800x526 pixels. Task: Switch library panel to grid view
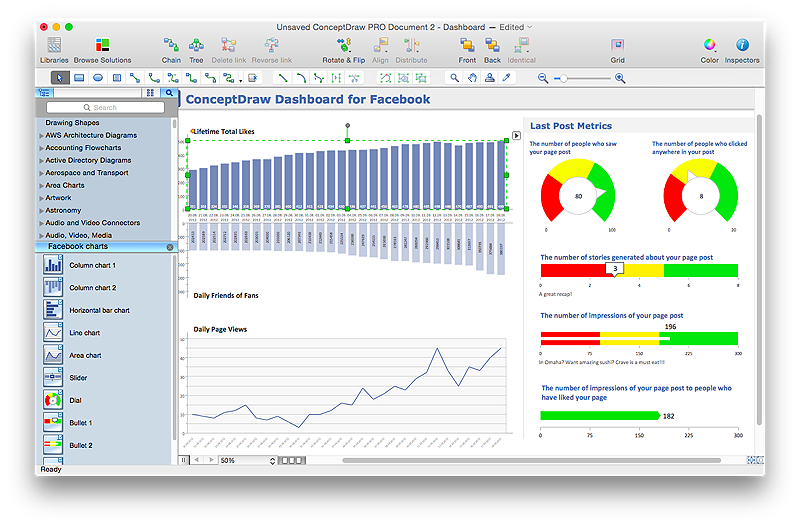(x=150, y=92)
